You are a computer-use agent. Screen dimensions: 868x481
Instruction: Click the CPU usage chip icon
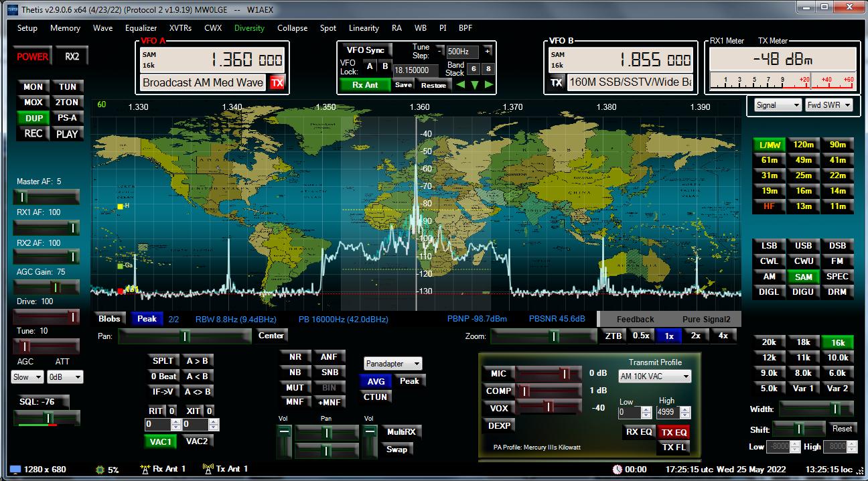100,470
